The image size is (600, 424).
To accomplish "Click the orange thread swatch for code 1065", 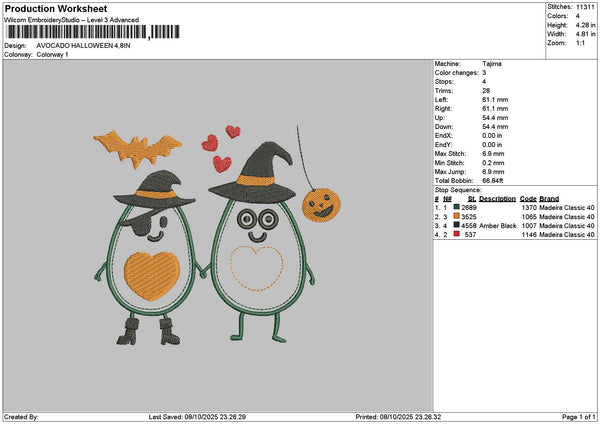I will click(x=457, y=216).
